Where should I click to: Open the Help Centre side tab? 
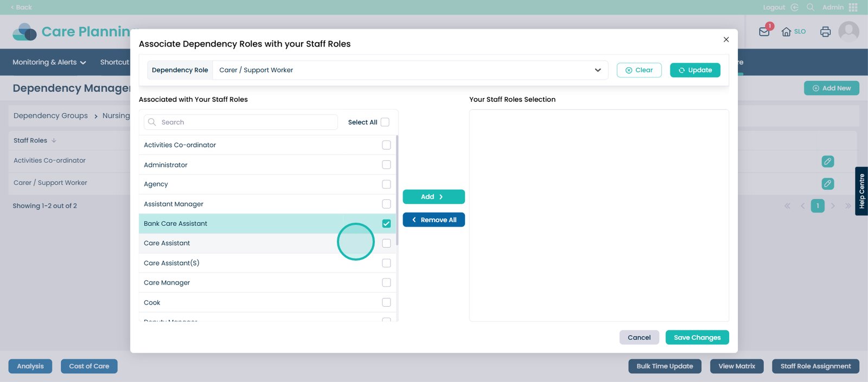861,191
